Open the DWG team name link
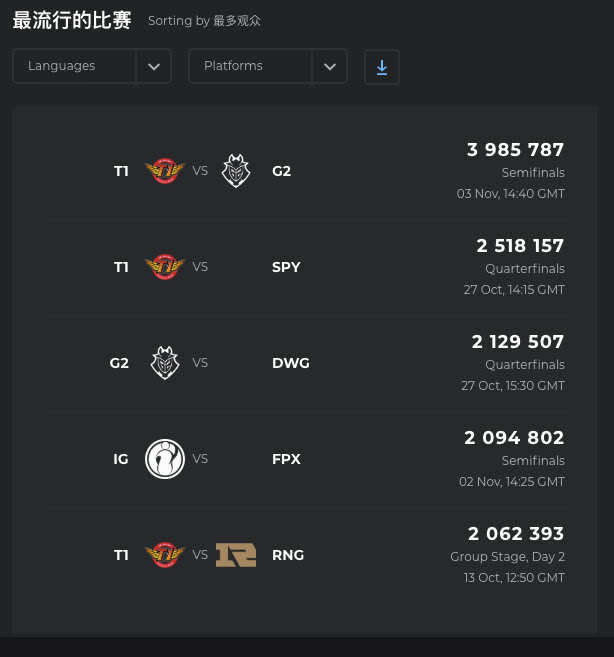The image size is (614, 657). point(291,363)
